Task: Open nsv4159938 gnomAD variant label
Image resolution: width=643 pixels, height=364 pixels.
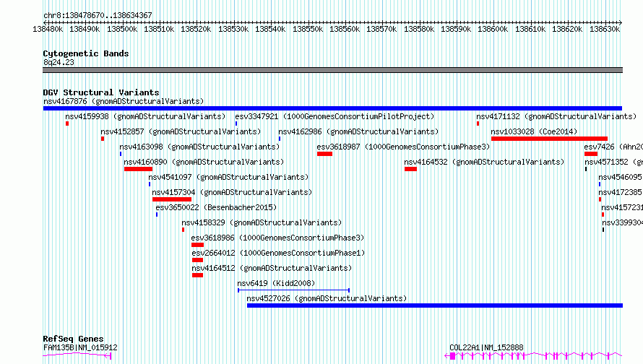Action: 145,116
